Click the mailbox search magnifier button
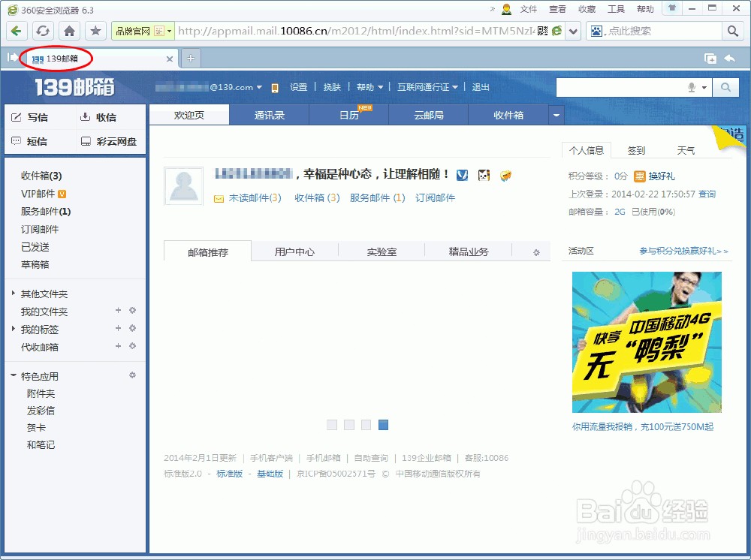 (725, 88)
